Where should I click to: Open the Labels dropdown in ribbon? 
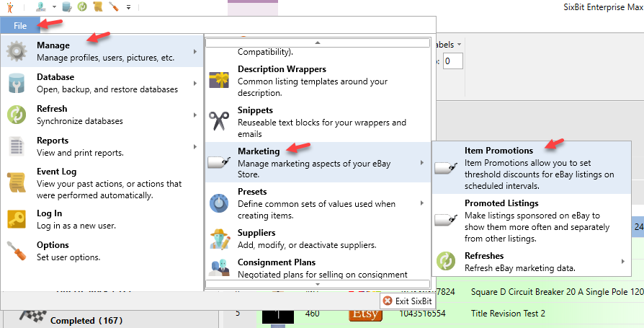pyautogui.click(x=448, y=45)
